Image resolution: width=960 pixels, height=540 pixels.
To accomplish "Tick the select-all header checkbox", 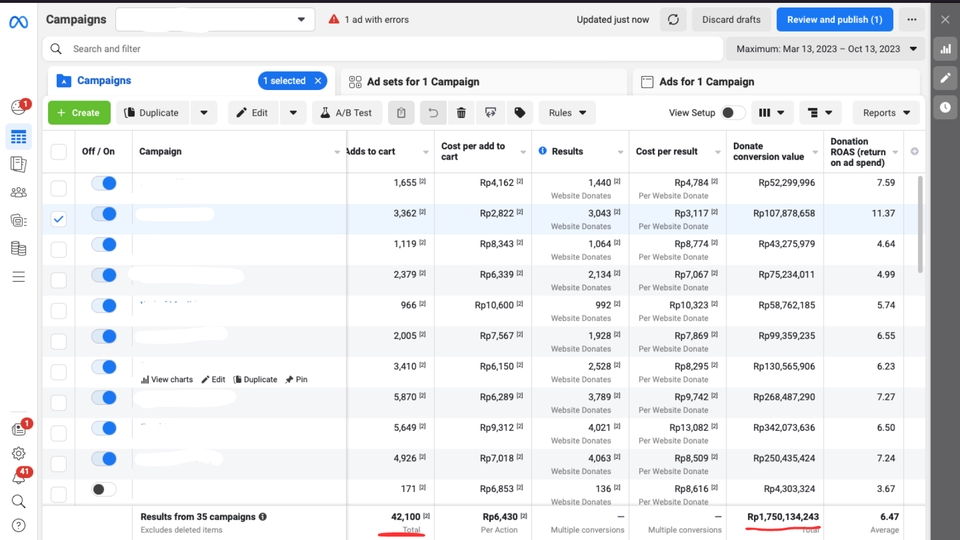I will (x=58, y=152).
